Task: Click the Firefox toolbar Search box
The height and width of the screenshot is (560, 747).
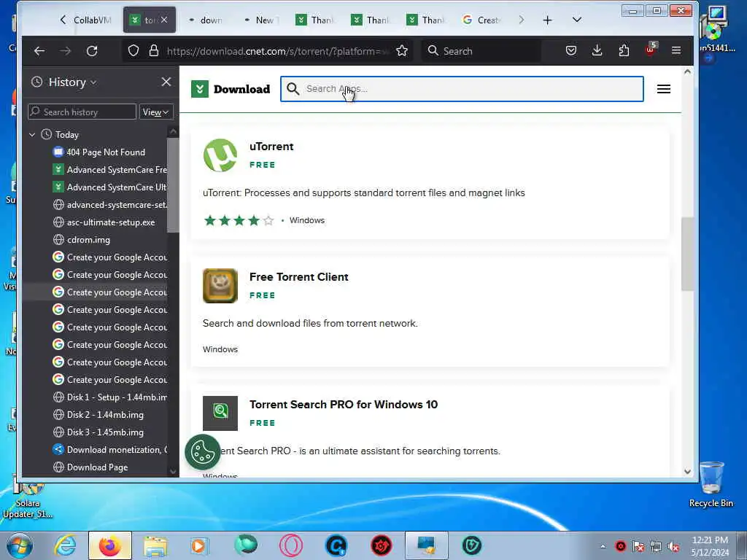Action: pyautogui.click(x=481, y=51)
